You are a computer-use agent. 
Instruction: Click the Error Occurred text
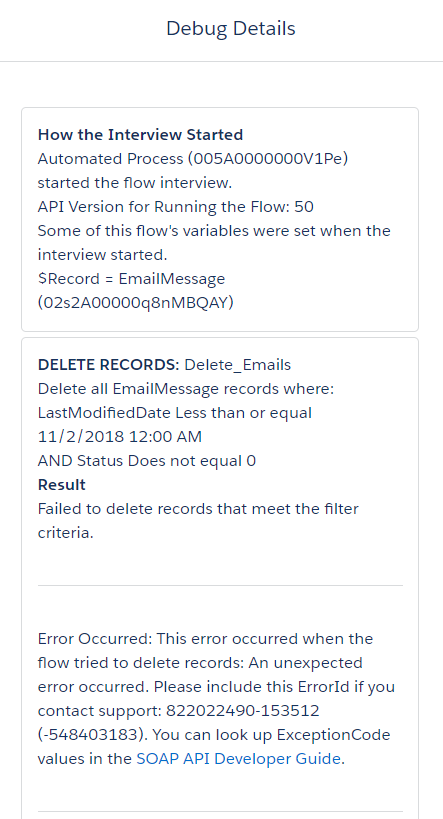[94, 639]
